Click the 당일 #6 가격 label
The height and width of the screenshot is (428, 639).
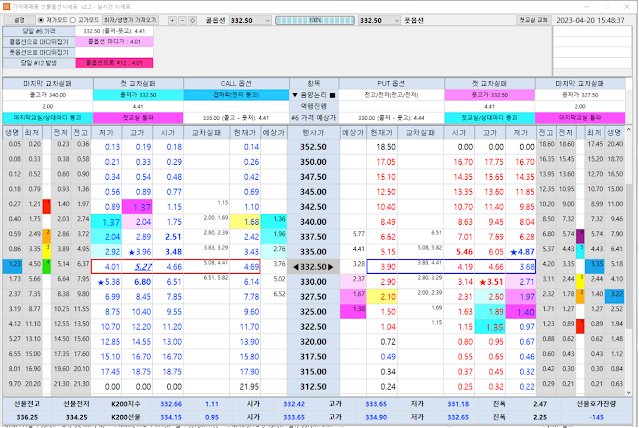(x=39, y=31)
